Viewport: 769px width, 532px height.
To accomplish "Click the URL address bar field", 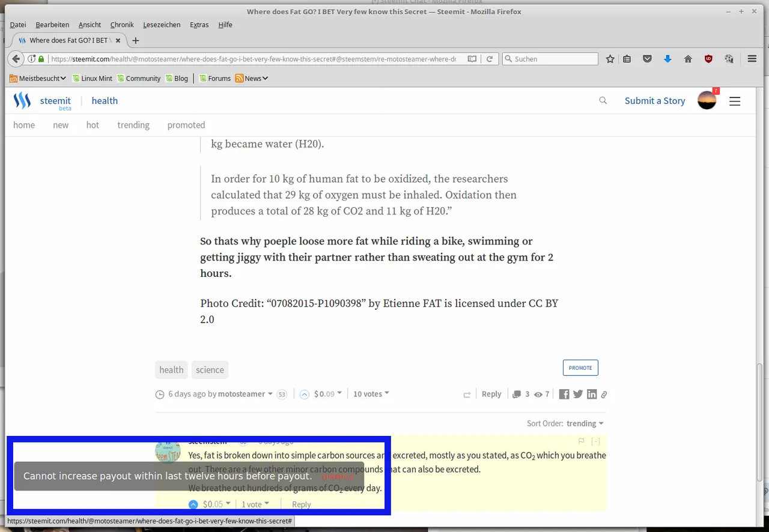I will coord(252,59).
